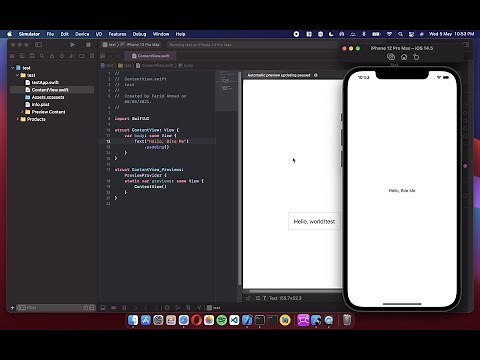Image resolution: width=480 pixels, height=360 pixels.
Task: Click Automatic preview updating paused banner
Action: point(279,75)
